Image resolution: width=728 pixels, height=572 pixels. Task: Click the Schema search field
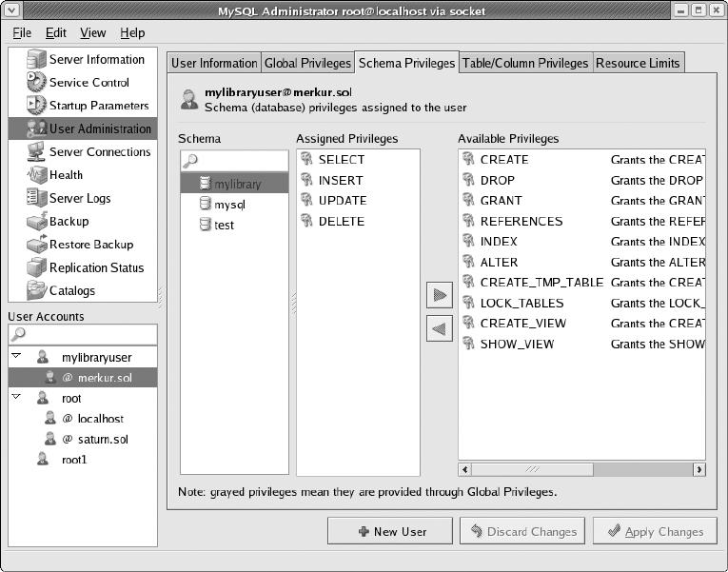pos(234,161)
